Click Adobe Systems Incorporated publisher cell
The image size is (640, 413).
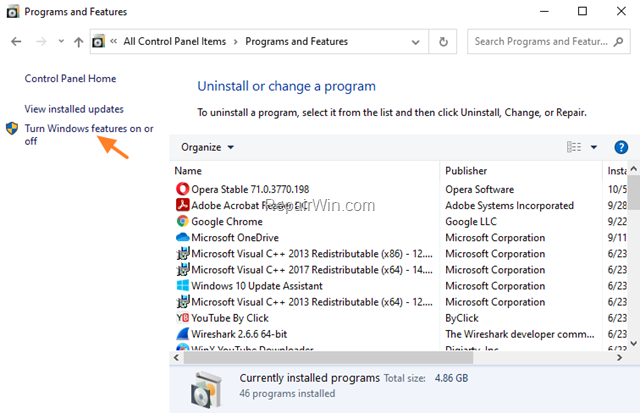tap(509, 205)
